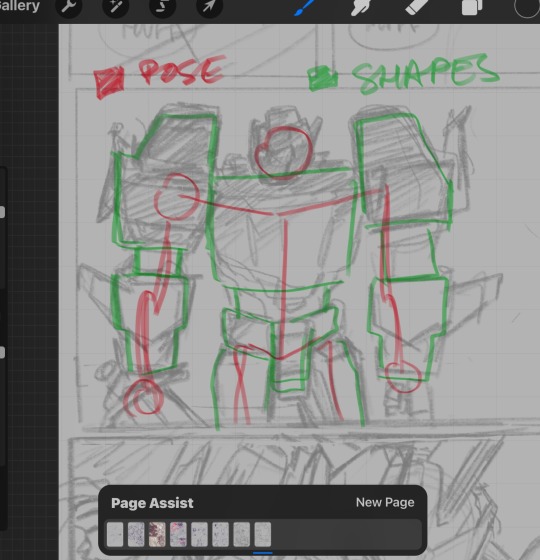Viewport: 540px width, 560px height.
Task: Select the Selection S-ribbon tool
Action: pyautogui.click(x=162, y=6)
